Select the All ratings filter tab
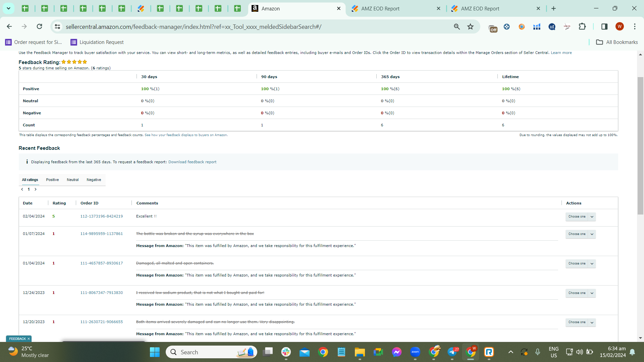Image resolution: width=644 pixels, height=362 pixels. pos(30,180)
